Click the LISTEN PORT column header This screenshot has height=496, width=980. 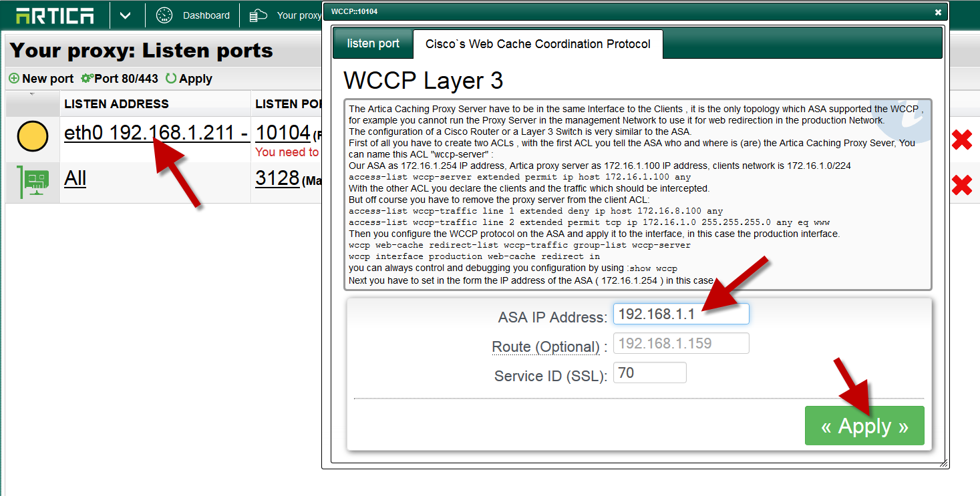tap(288, 104)
